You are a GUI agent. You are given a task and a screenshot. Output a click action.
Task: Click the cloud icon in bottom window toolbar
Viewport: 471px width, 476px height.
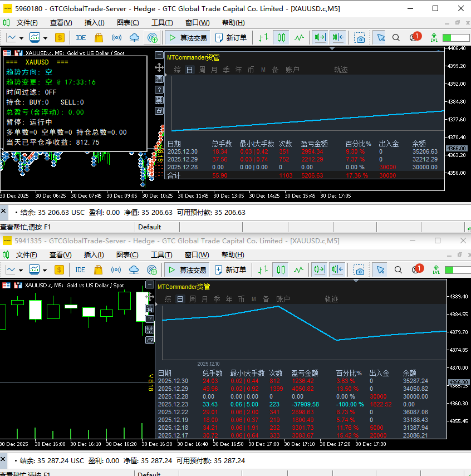click(x=134, y=270)
